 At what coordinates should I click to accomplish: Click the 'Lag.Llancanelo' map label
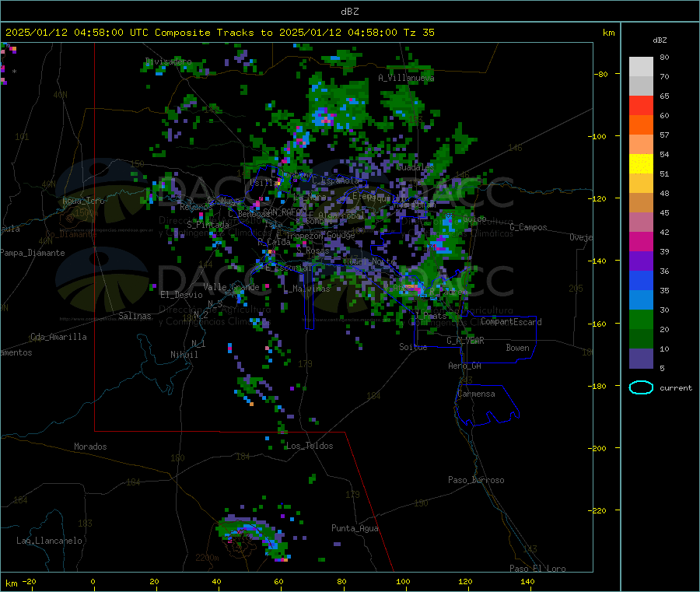(49, 541)
